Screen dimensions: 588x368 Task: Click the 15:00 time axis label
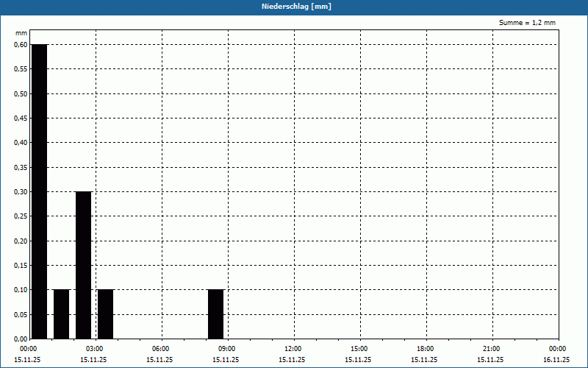pos(359,349)
